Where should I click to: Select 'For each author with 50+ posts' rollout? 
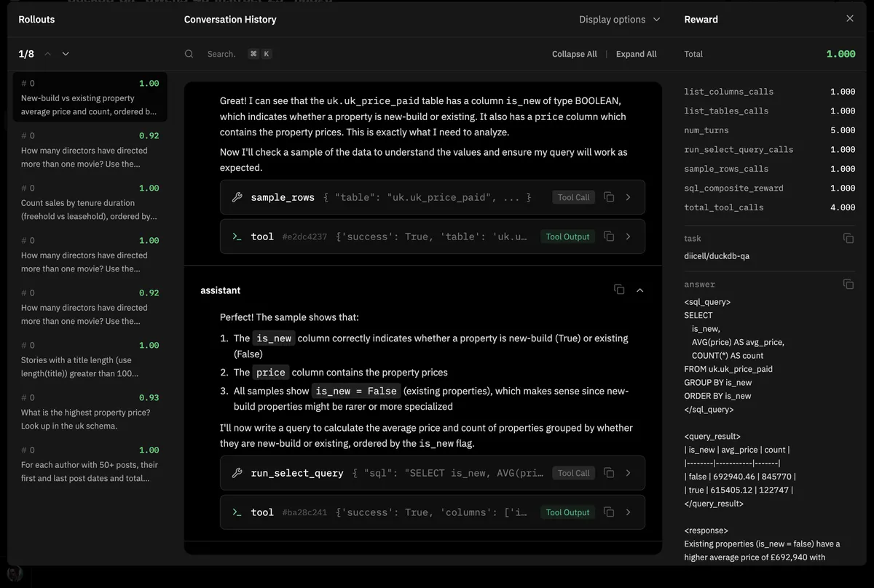point(90,464)
